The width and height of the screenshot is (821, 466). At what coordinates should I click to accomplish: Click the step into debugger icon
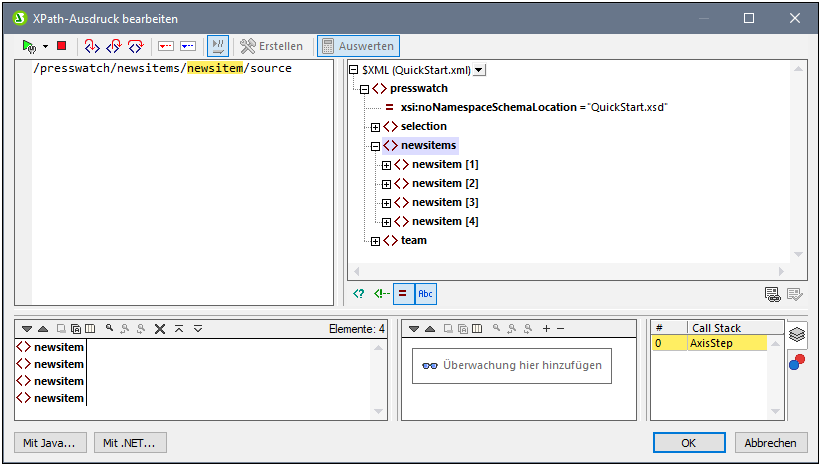pyautogui.click(x=92, y=46)
